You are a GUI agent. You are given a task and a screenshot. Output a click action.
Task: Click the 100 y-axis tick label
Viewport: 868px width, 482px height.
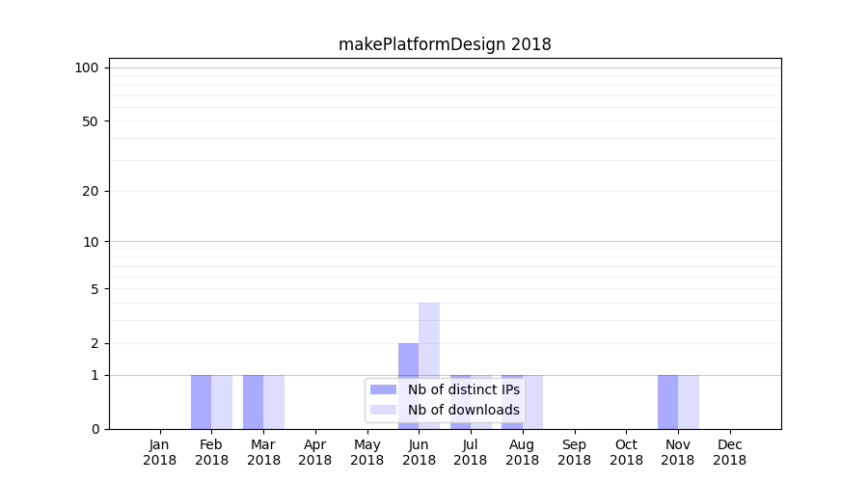87,67
